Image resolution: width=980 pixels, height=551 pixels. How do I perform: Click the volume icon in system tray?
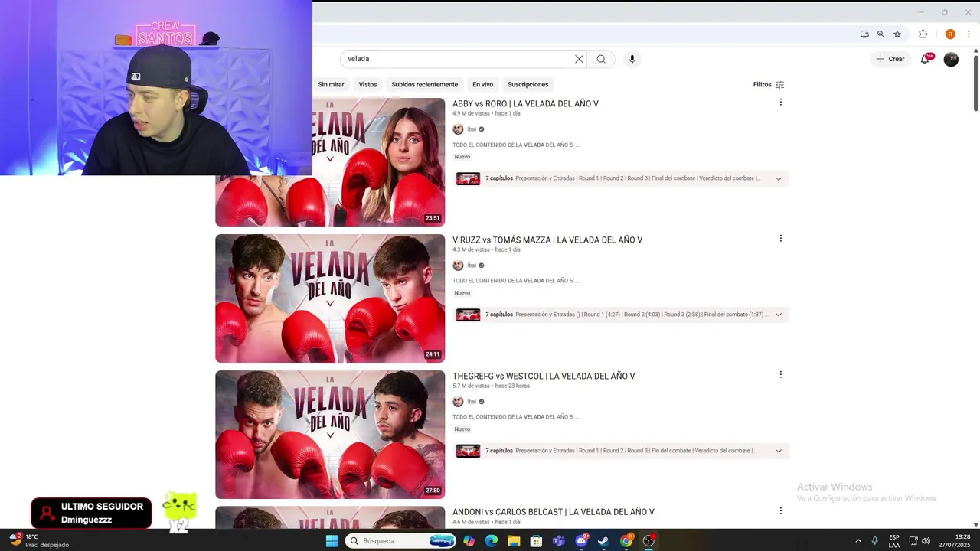coord(926,541)
